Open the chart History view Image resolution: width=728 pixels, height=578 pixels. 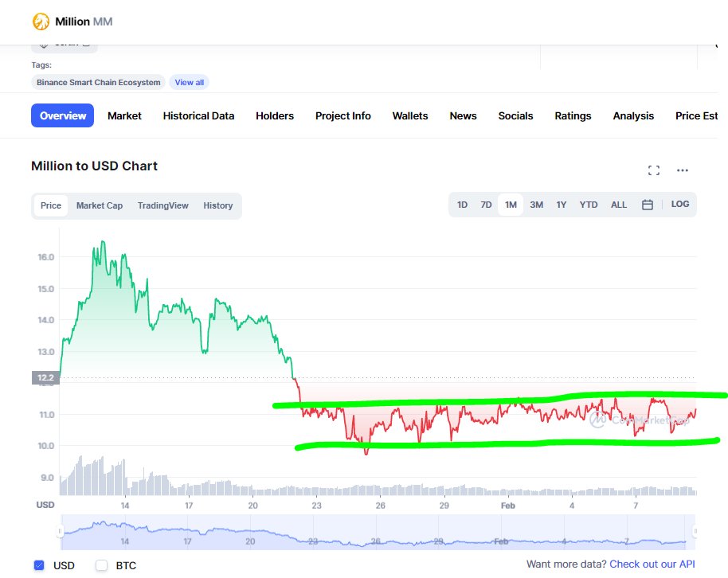click(217, 205)
